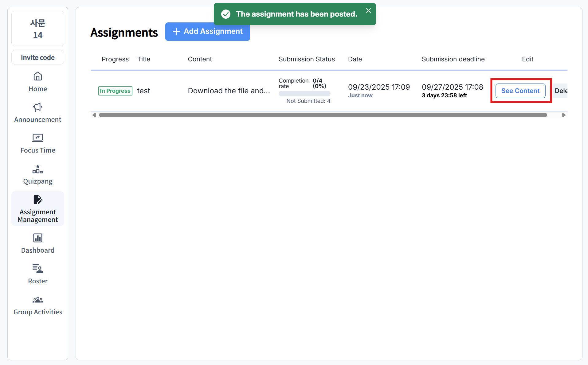Open the Focus Time screen icon
Image resolution: width=588 pixels, height=365 pixels.
click(37, 138)
